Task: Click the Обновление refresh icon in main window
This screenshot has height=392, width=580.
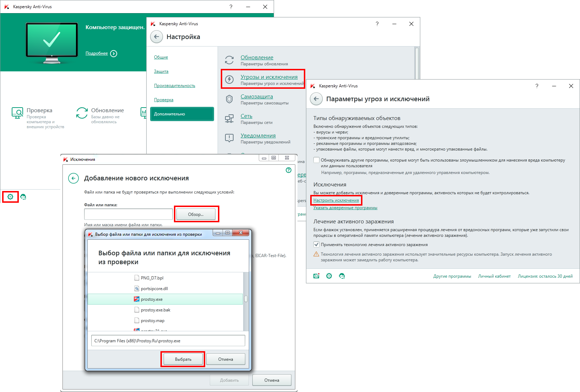Action: [x=82, y=113]
